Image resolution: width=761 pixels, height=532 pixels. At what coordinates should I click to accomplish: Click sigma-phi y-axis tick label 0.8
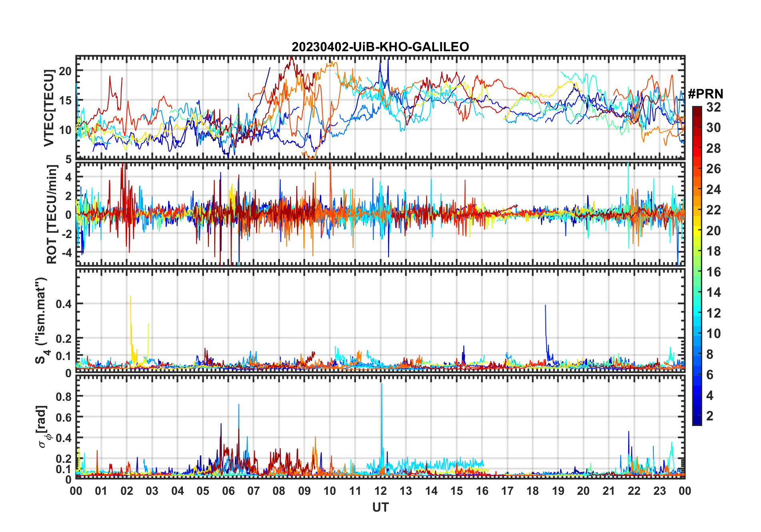coord(64,396)
